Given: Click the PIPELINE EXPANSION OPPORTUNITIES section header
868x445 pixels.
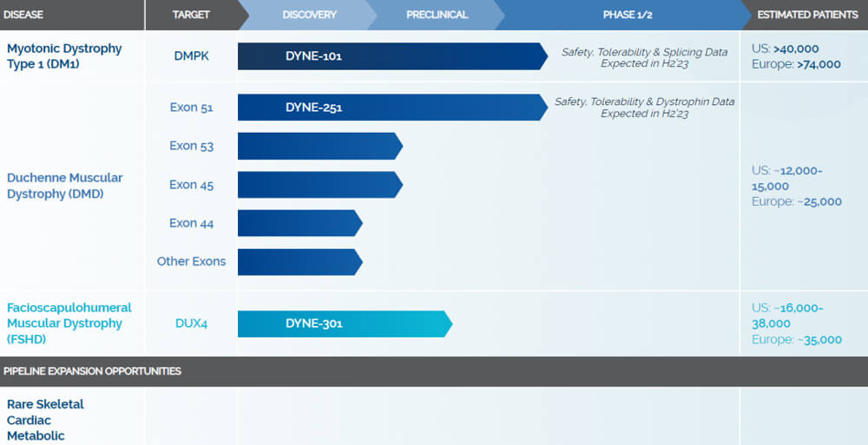Looking at the screenshot, I should tap(92, 371).
